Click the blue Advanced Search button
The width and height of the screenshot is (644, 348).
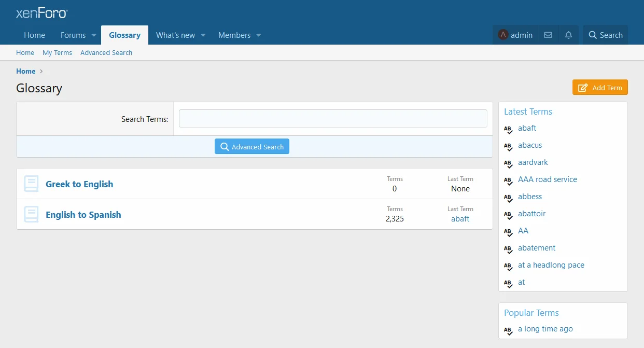click(x=252, y=147)
